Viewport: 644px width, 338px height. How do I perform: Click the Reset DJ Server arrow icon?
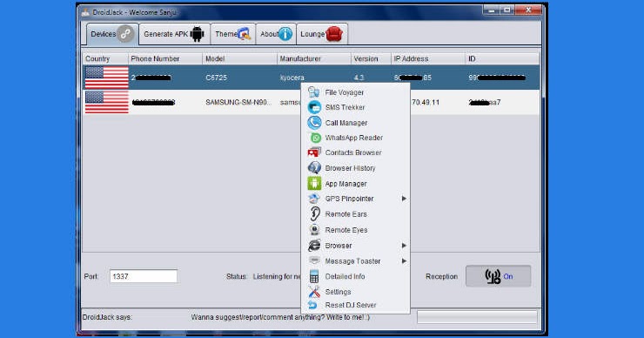coord(312,305)
